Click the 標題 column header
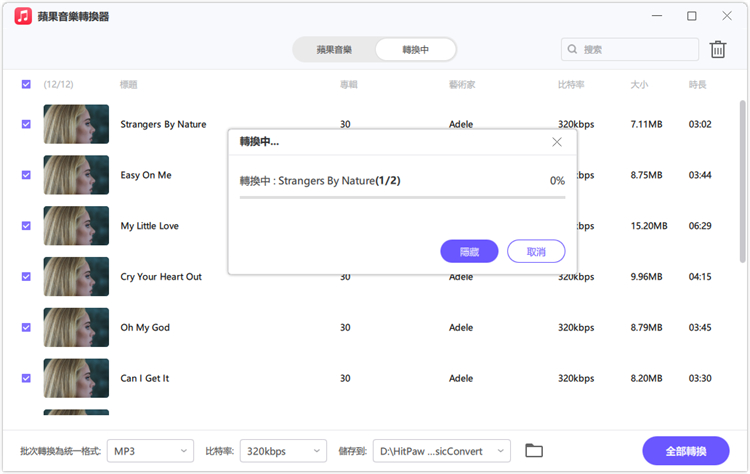This screenshot has width=750, height=474. pyautogui.click(x=129, y=85)
